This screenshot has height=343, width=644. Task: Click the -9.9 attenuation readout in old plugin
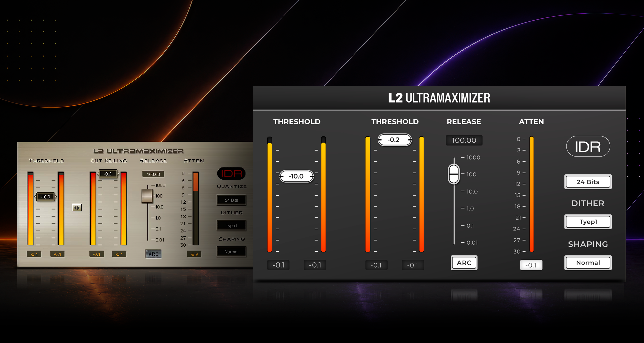pos(194,254)
